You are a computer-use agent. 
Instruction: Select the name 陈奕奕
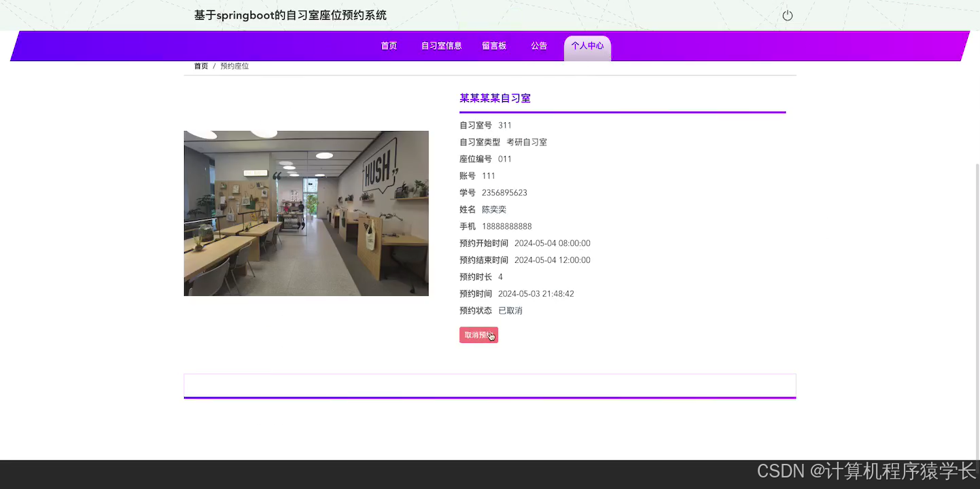click(x=494, y=209)
